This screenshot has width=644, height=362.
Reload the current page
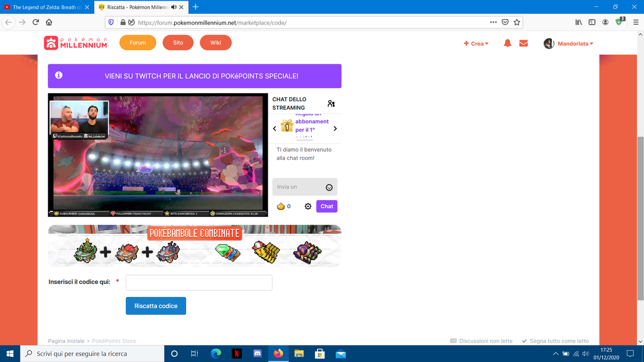click(36, 22)
